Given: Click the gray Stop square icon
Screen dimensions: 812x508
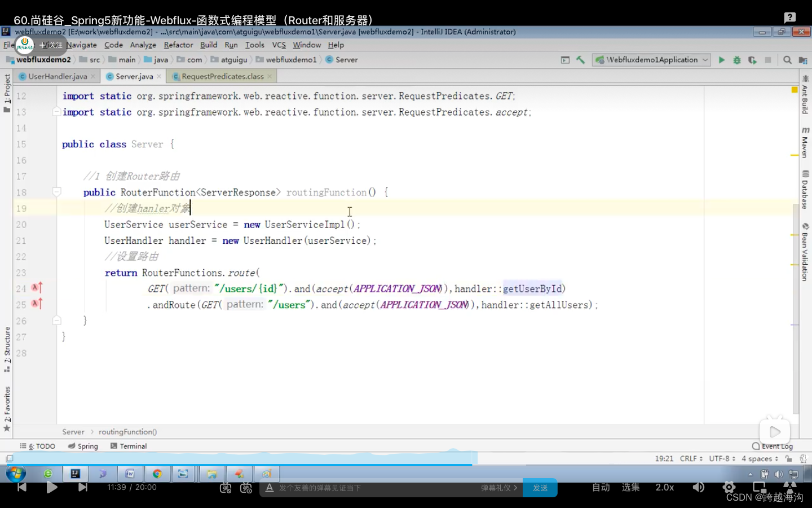Looking at the screenshot, I should tap(768, 60).
